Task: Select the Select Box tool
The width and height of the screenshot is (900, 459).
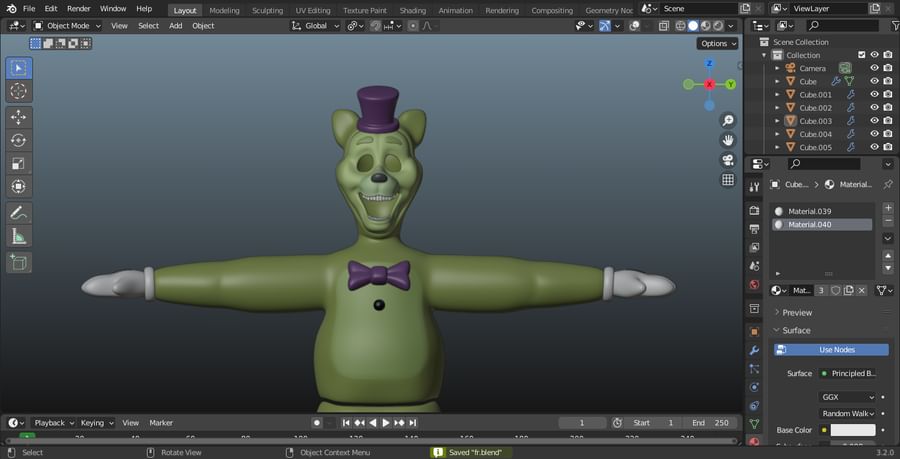Action: 19,68
